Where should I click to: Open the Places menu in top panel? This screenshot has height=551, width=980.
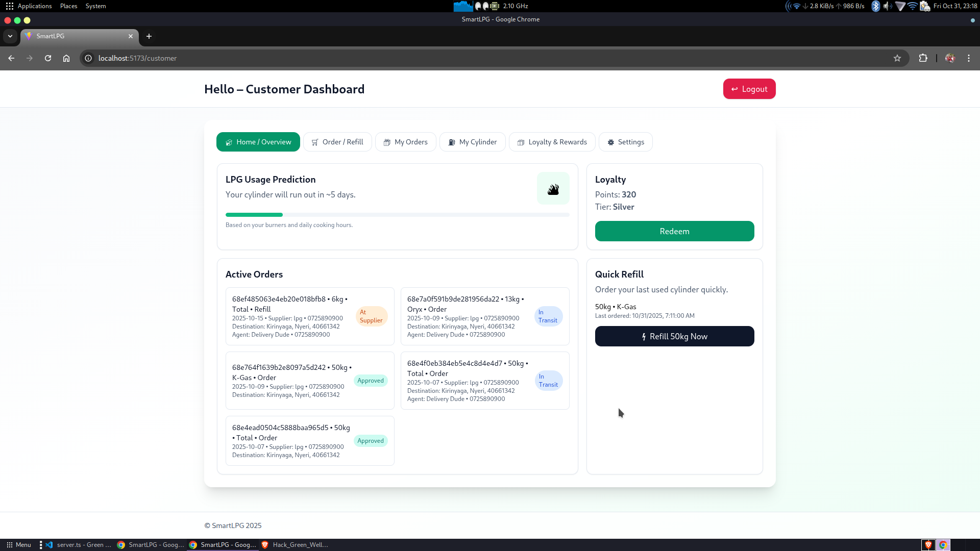68,6
